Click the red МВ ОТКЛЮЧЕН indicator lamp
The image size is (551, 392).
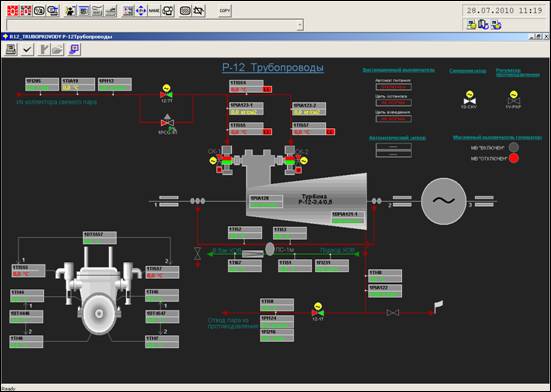[x=513, y=158]
